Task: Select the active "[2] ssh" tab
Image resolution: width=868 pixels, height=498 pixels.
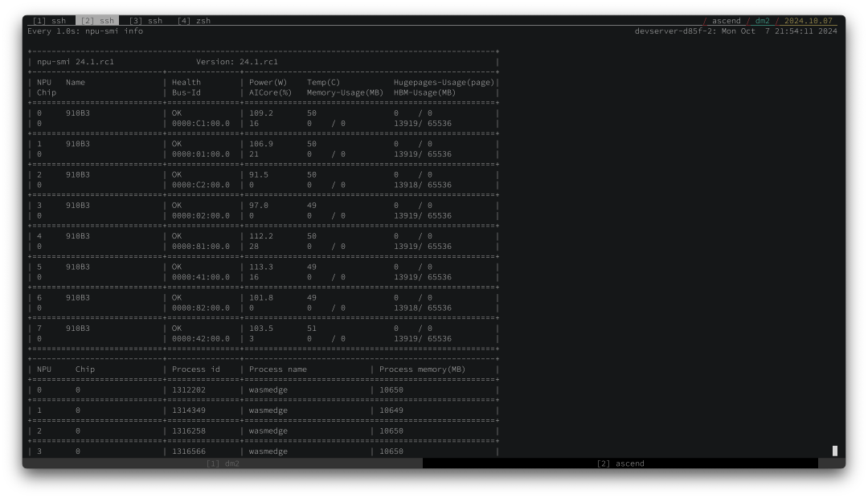Action: click(x=97, y=21)
